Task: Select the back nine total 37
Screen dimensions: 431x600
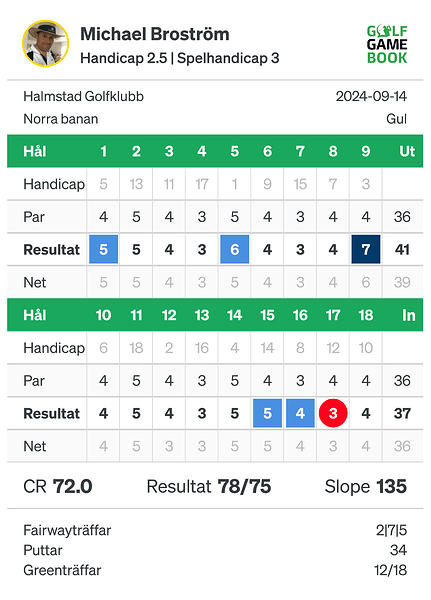Action: click(402, 413)
